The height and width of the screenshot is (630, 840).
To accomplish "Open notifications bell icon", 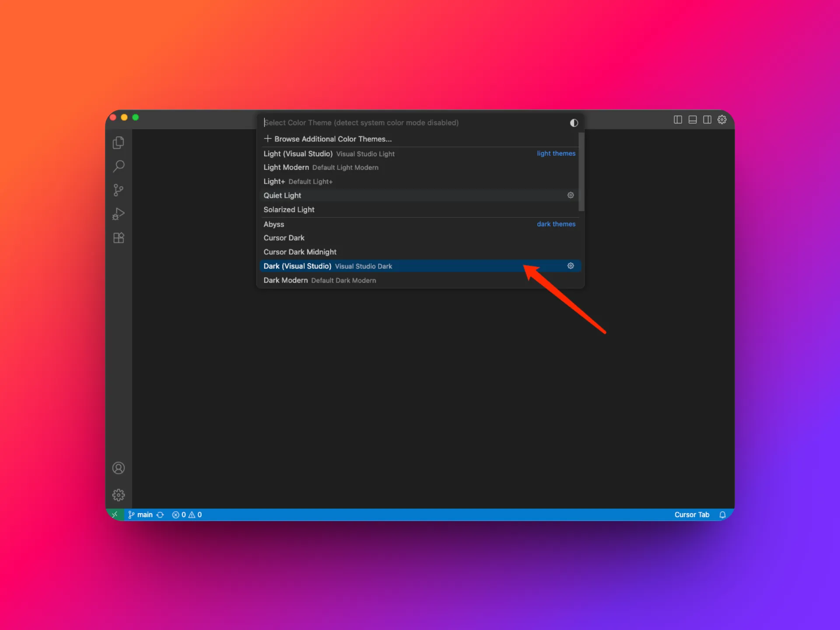I will [722, 514].
